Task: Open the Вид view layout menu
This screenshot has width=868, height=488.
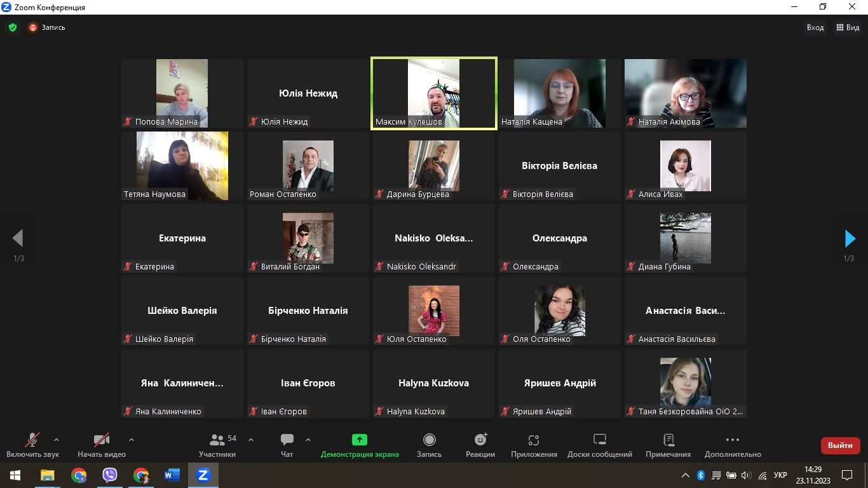Action: click(848, 27)
